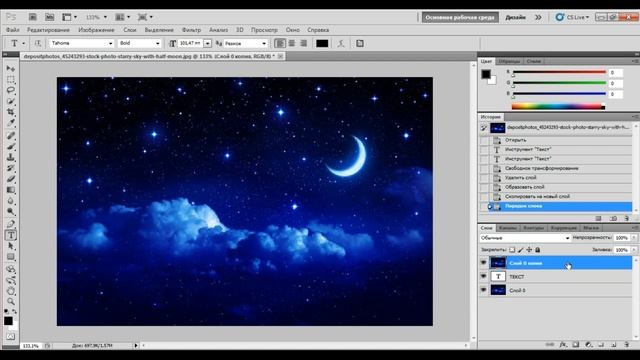Open the Редактирование menu
Viewport: 640px width, 360px height.
tap(48, 30)
